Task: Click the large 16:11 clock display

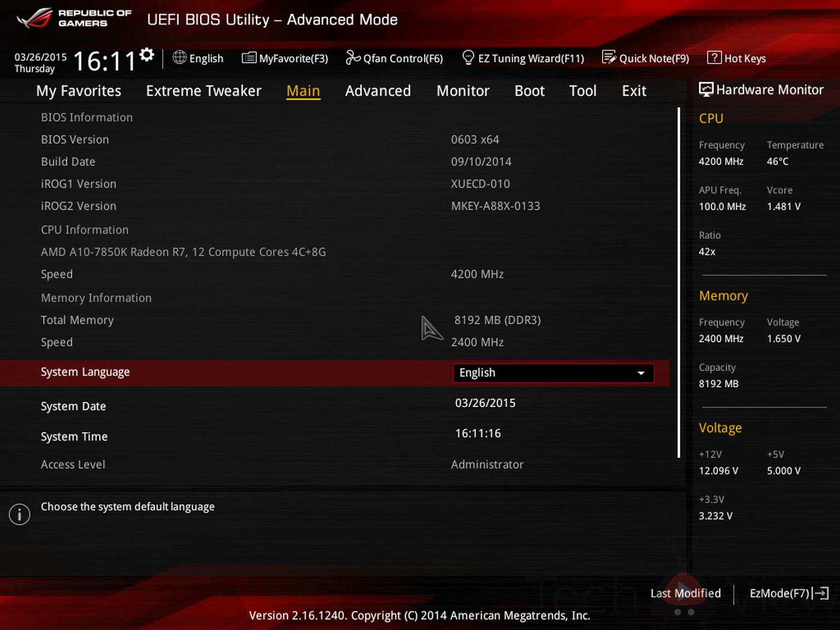Action: [x=104, y=61]
